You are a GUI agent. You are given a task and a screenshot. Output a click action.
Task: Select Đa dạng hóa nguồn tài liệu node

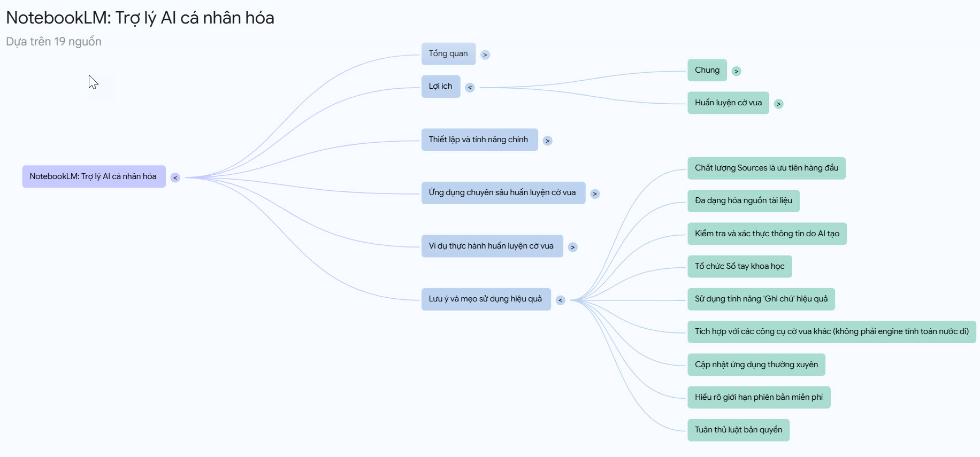point(743,201)
